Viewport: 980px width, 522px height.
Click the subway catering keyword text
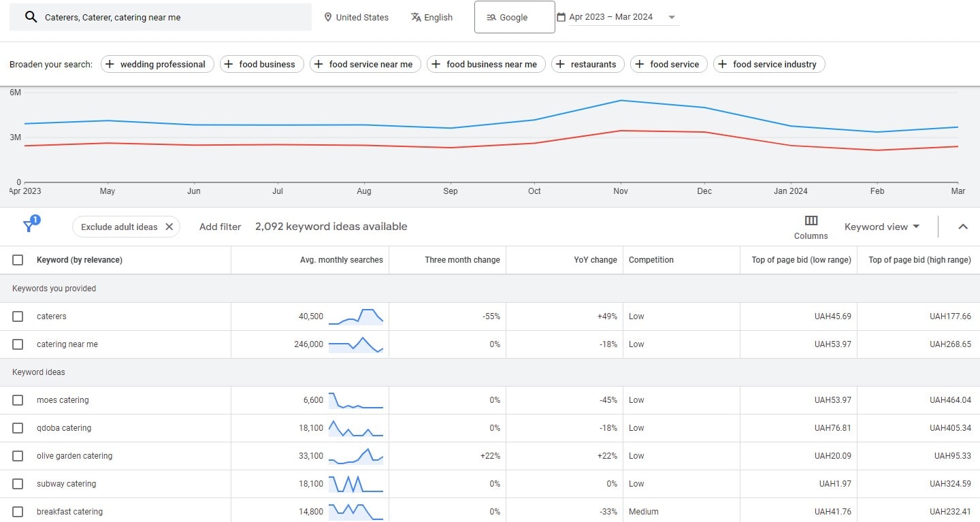66,484
